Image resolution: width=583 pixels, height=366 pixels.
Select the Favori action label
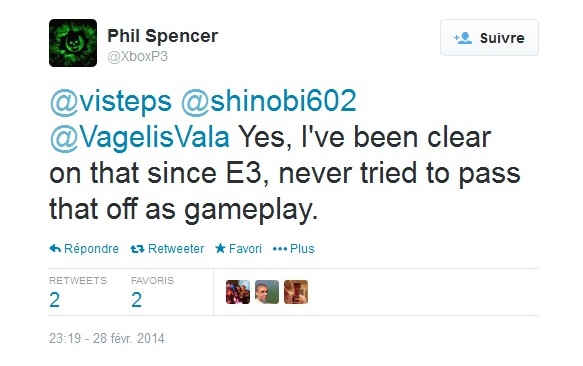click(245, 248)
